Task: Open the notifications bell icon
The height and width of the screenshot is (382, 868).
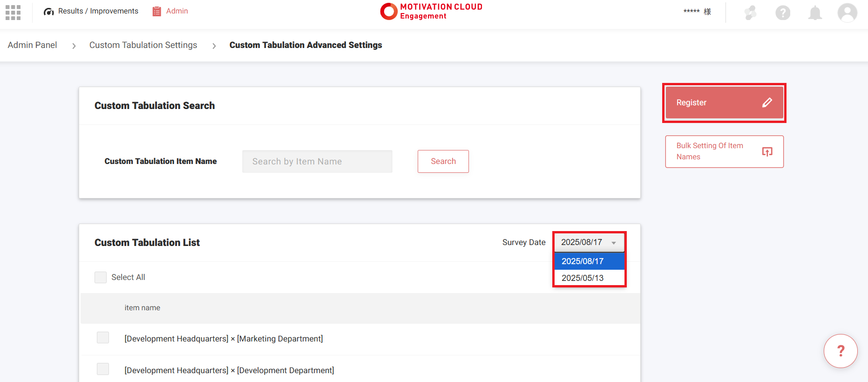Action: point(815,13)
